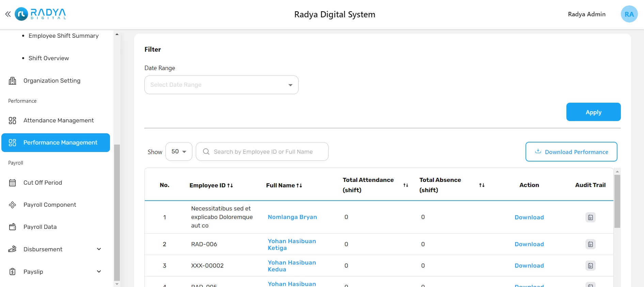Go to Payroll Component page

click(50, 205)
